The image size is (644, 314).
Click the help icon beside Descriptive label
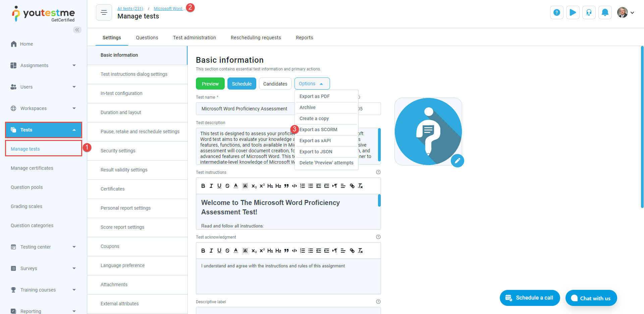[378, 302]
